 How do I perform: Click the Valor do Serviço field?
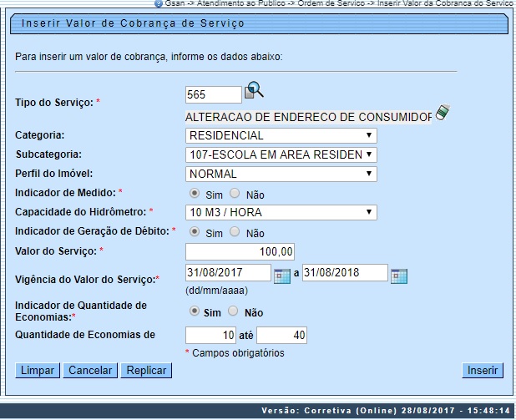coord(240,251)
